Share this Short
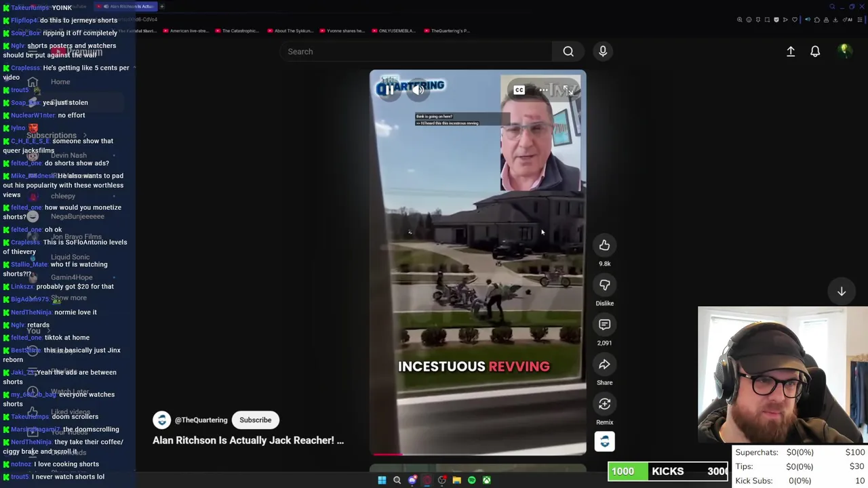Image resolution: width=868 pixels, height=488 pixels. [x=604, y=365]
